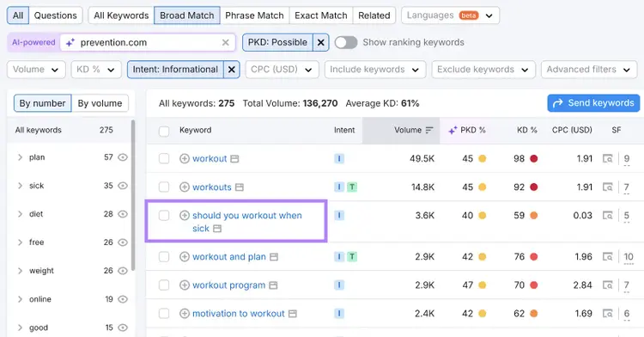644x337 pixels.
Task: Check the 'motivation to workout' row checkbox
Action: pyautogui.click(x=164, y=314)
